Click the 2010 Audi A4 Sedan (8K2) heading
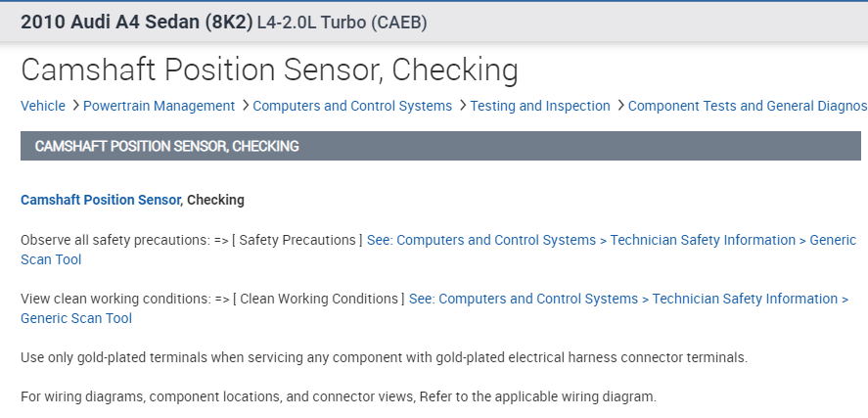The width and height of the screenshot is (868, 418). tap(136, 22)
